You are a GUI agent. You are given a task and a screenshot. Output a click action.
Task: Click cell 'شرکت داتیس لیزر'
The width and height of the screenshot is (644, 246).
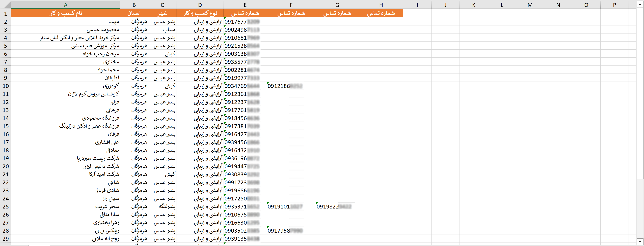coord(66,166)
